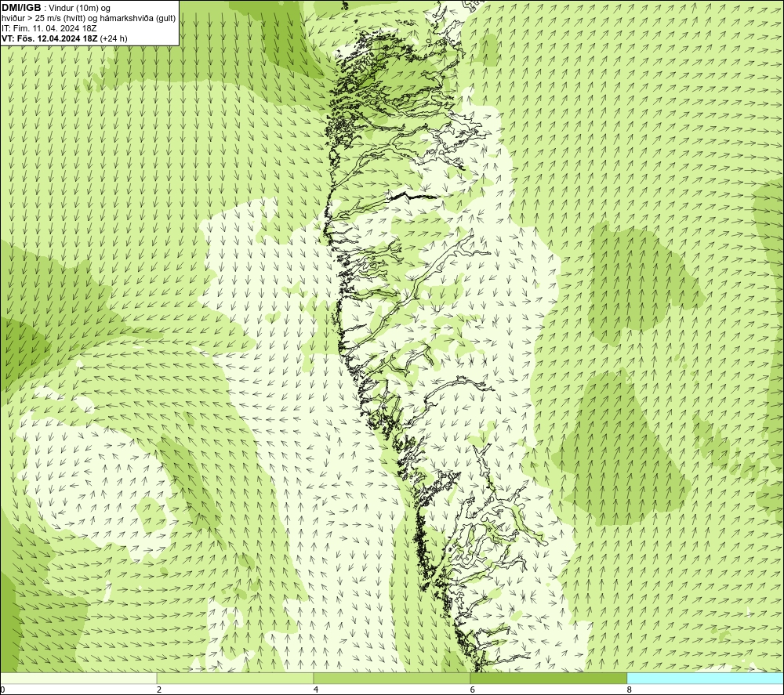Click the scale label '4'
Screen dimensions: 784x695
point(316,690)
